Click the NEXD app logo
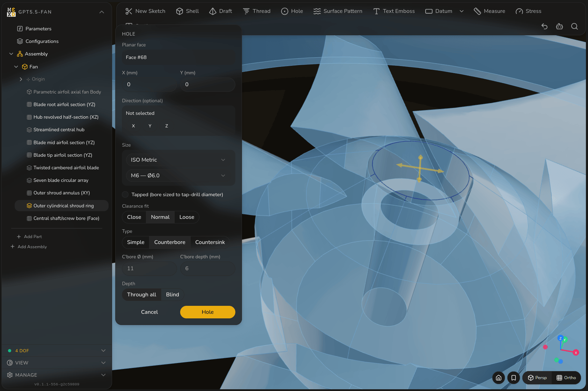Screen dimensions: 588x391 [11, 12]
